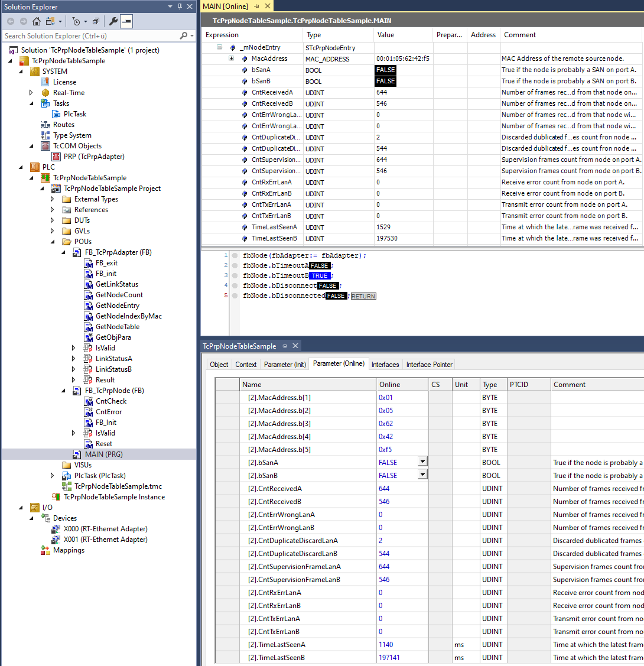The image size is (644, 666).
Task: Switch to the Context tab
Action: [246, 365]
